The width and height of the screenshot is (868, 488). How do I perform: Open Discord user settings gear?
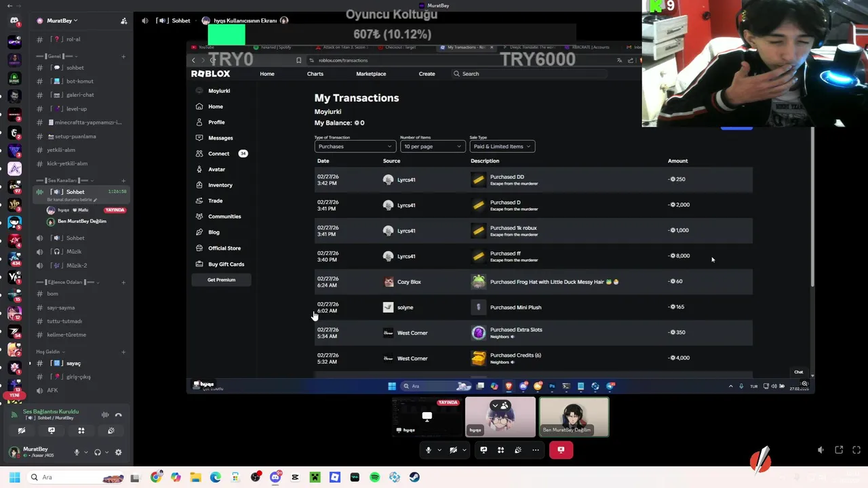(119, 452)
